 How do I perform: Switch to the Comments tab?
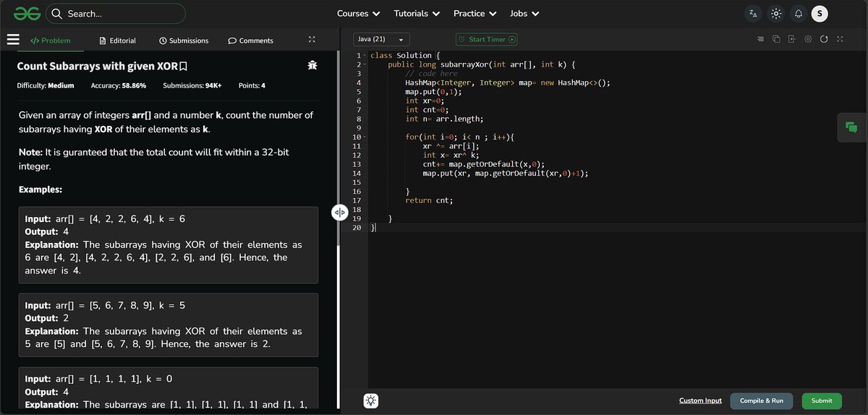coord(250,40)
